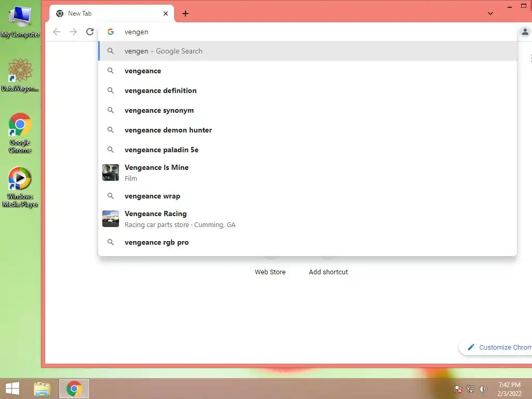532x399 pixels.
Task: Click the browser reload icon
Action: point(89,32)
